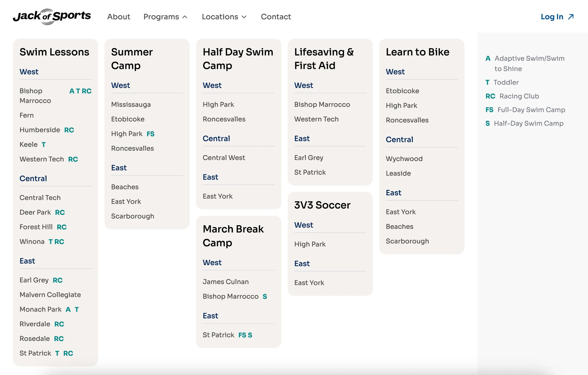This screenshot has width=588, height=375.
Task: Open East York under 3V3 Soccer
Action: click(x=309, y=283)
